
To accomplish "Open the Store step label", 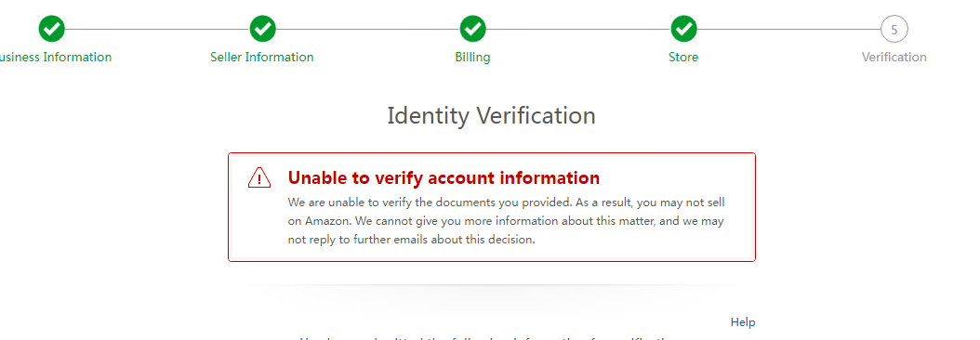I will pyautogui.click(x=683, y=57).
